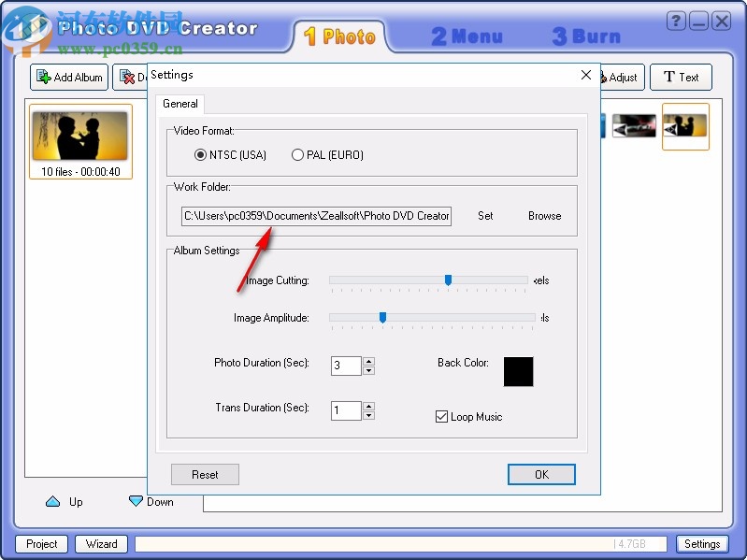The image size is (747, 560).
Task: Decrease Photo Duration with down spinner
Action: pos(368,370)
